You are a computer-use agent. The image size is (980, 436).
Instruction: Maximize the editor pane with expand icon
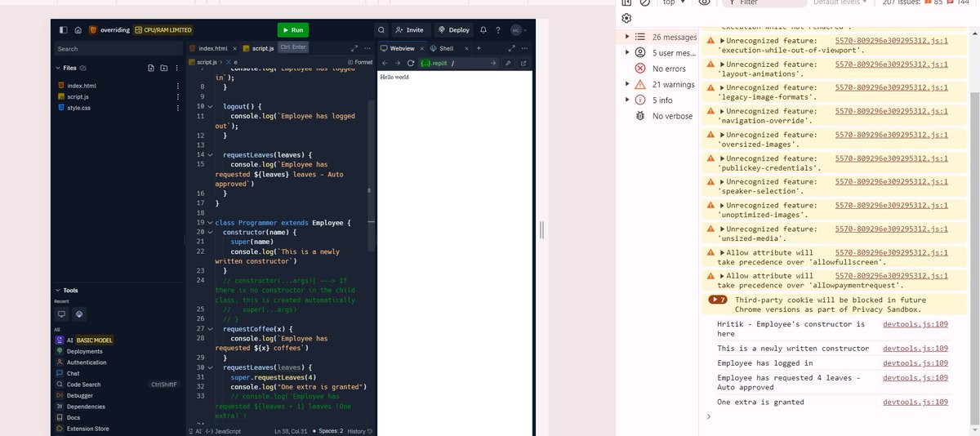(354, 49)
